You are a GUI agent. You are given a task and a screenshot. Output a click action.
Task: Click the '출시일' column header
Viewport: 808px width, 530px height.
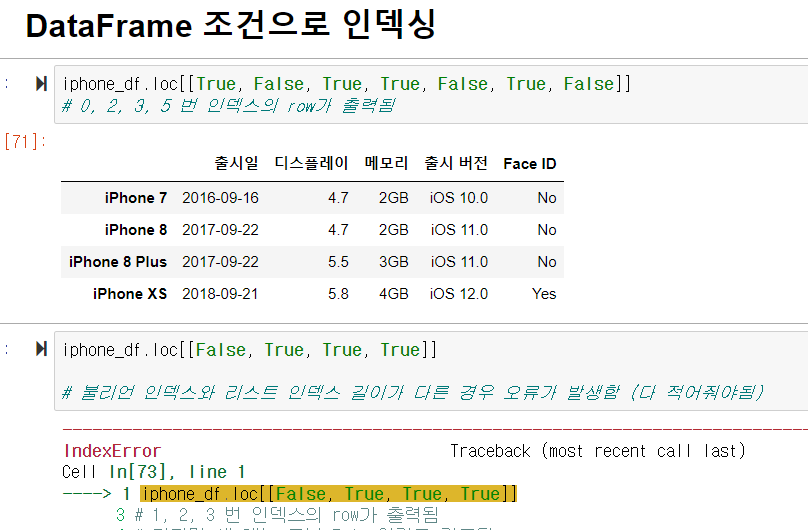[x=237, y=163]
